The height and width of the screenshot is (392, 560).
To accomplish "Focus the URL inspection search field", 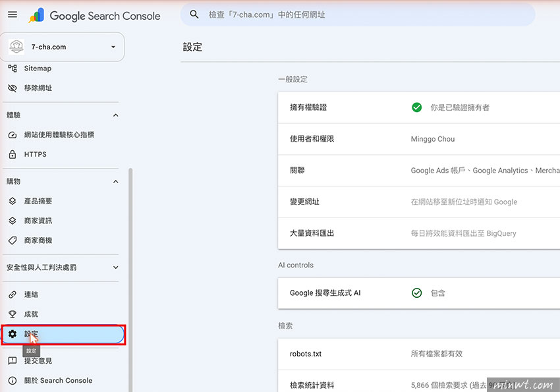I will 358,14.
